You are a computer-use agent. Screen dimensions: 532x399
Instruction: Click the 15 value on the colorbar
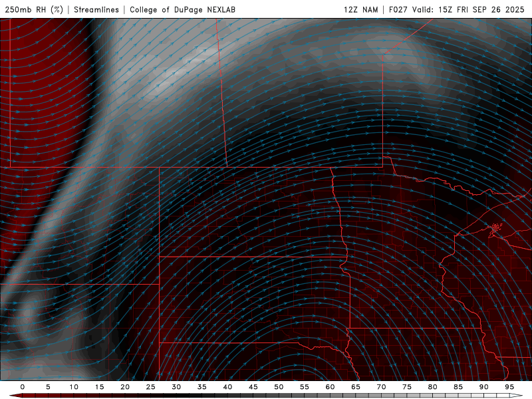click(99, 387)
